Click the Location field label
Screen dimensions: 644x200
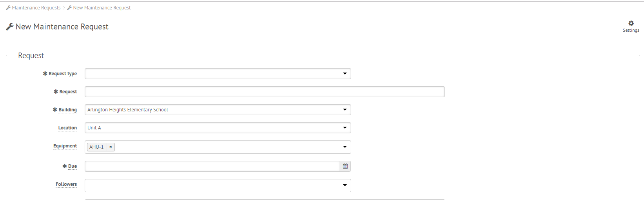tap(67, 128)
